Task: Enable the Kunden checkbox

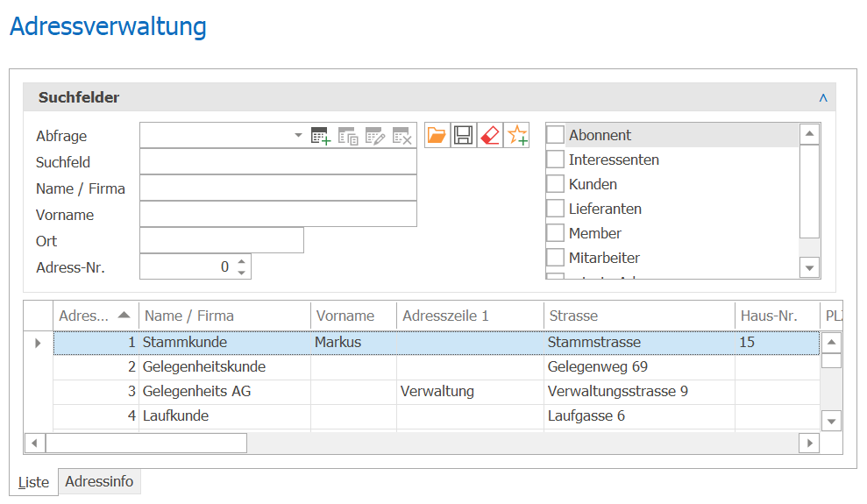Action: click(555, 183)
